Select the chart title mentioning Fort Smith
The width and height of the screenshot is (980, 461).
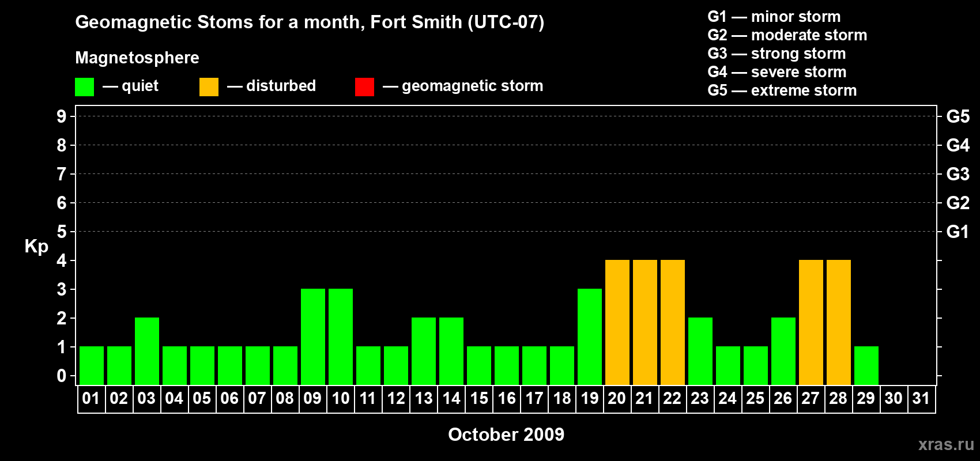pos(310,22)
